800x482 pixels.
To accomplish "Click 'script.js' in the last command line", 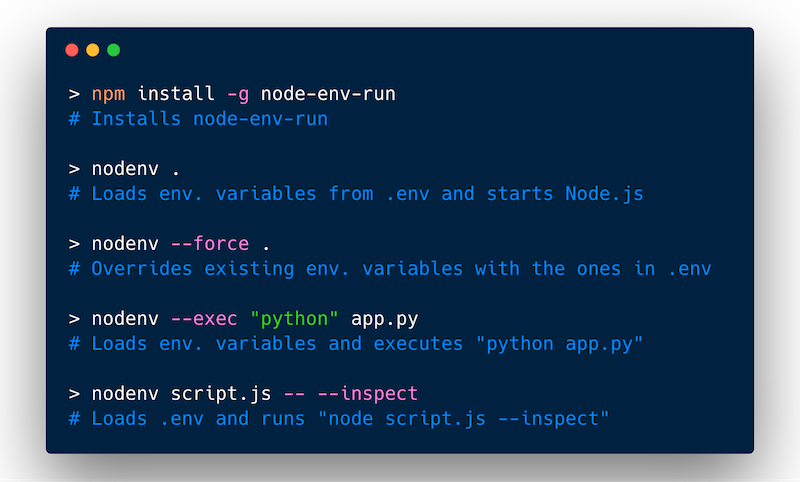I will [221, 394].
